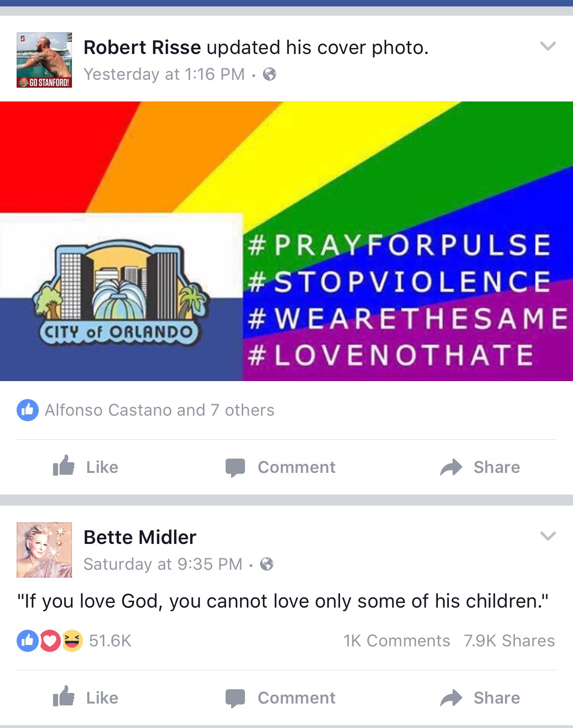Open the reaction icons on Bette Midler's post
The image size is (573, 728).
pyautogui.click(x=50, y=640)
